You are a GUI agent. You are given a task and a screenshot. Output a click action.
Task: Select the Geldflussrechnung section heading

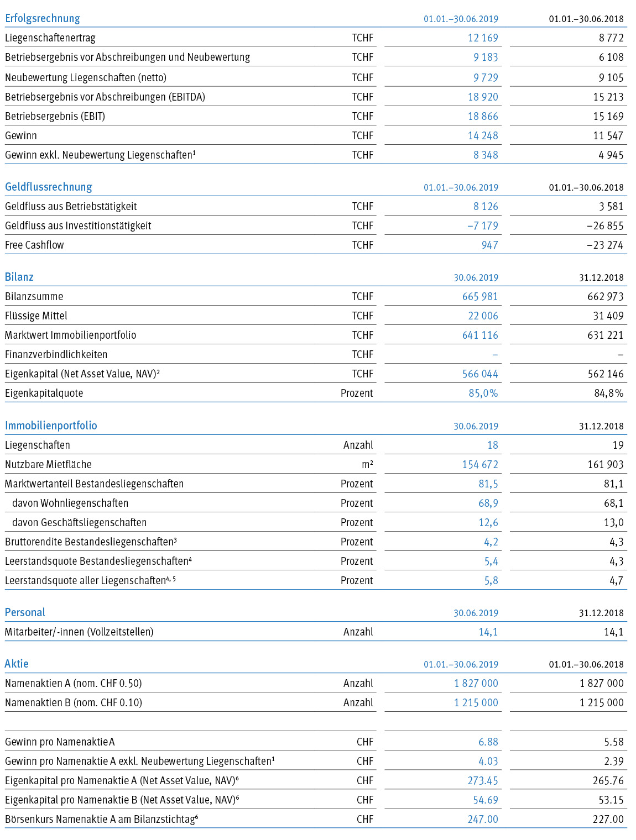[x=49, y=187]
